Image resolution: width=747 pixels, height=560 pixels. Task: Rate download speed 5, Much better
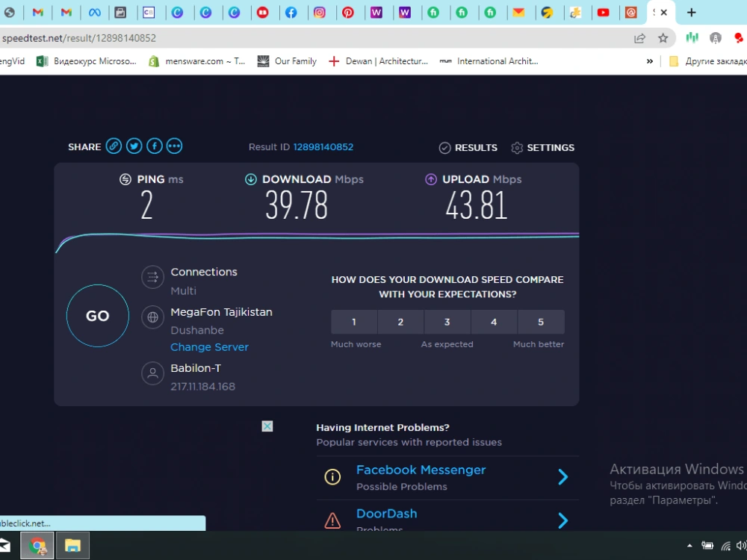pos(541,322)
